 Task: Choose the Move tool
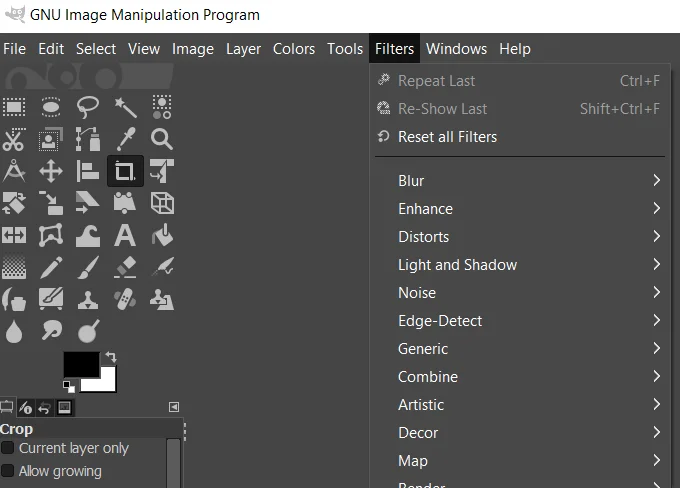point(51,171)
